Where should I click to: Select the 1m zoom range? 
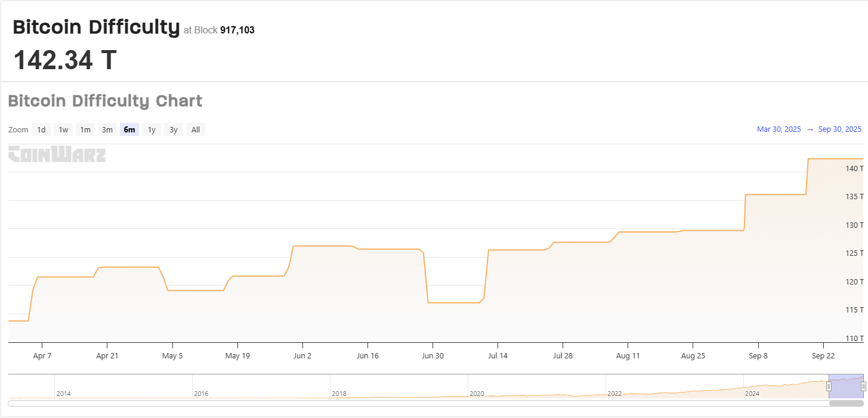pos(85,129)
